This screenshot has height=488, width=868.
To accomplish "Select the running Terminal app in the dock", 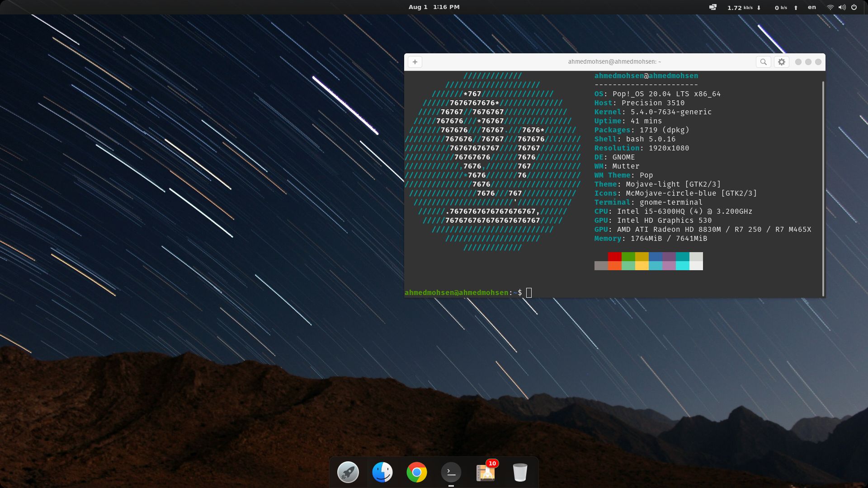I will tap(451, 472).
